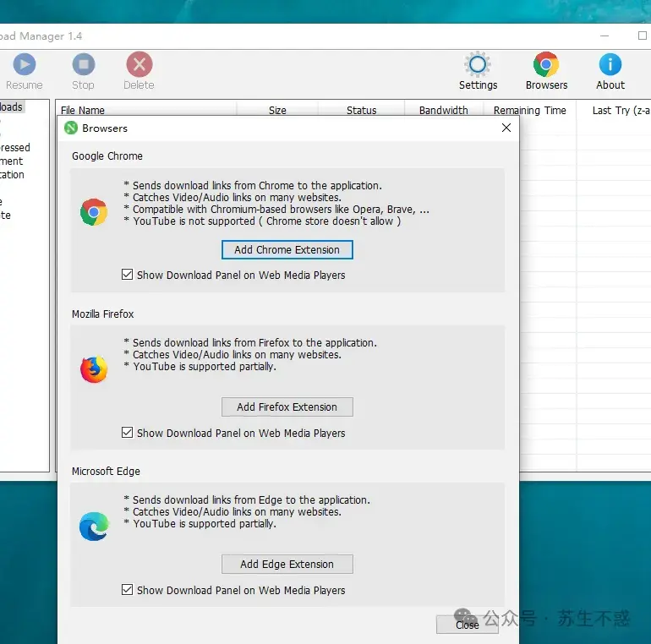This screenshot has width=651, height=644.
Task: Click the Add Edge Extension button
Action: [287, 564]
